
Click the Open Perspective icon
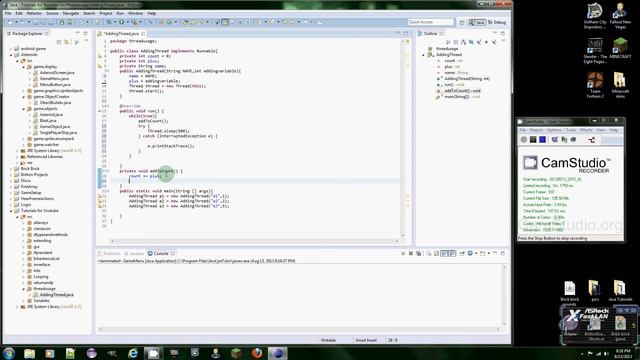(462, 22)
